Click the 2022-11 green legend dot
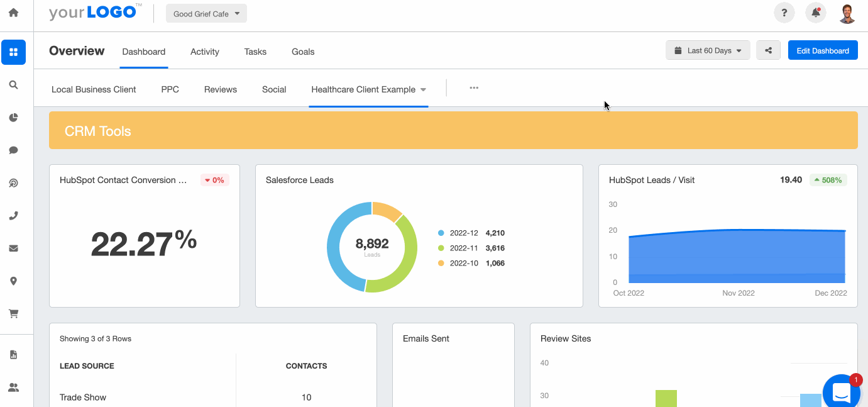The image size is (868, 407). pyautogui.click(x=441, y=248)
